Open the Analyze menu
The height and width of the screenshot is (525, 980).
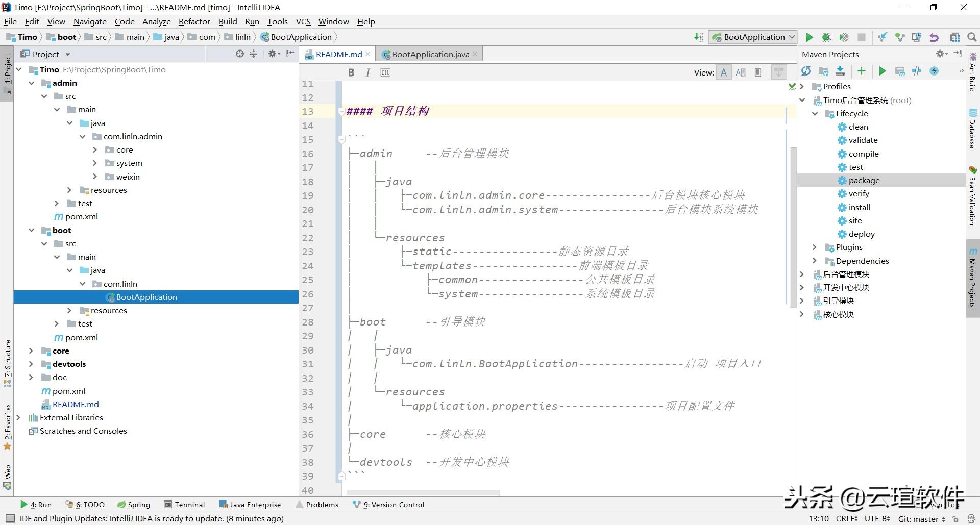click(x=156, y=21)
